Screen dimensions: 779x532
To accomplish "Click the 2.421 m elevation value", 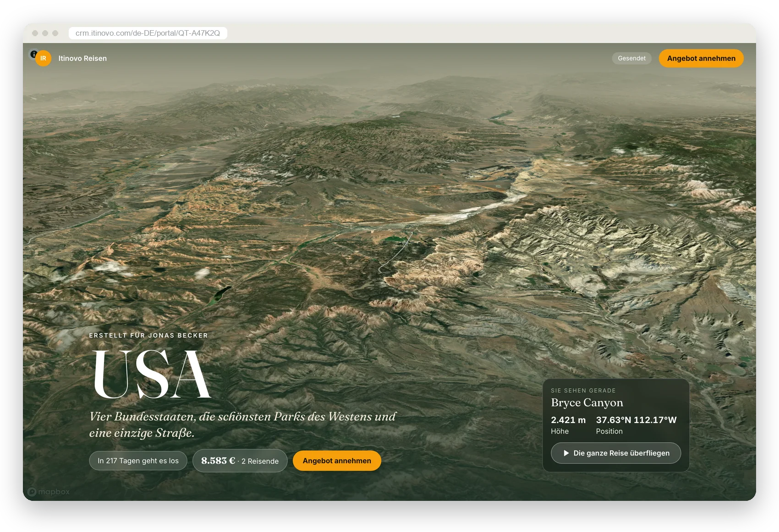I will (x=568, y=420).
